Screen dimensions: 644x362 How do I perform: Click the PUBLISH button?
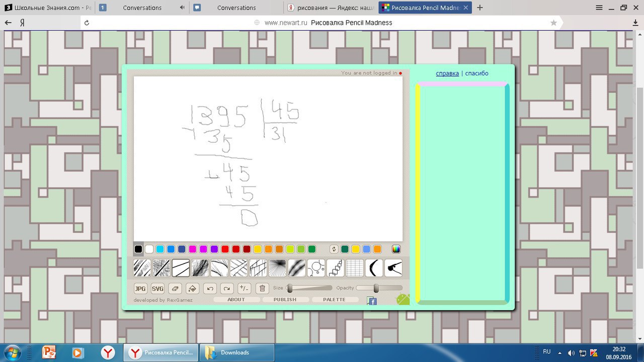tap(285, 300)
